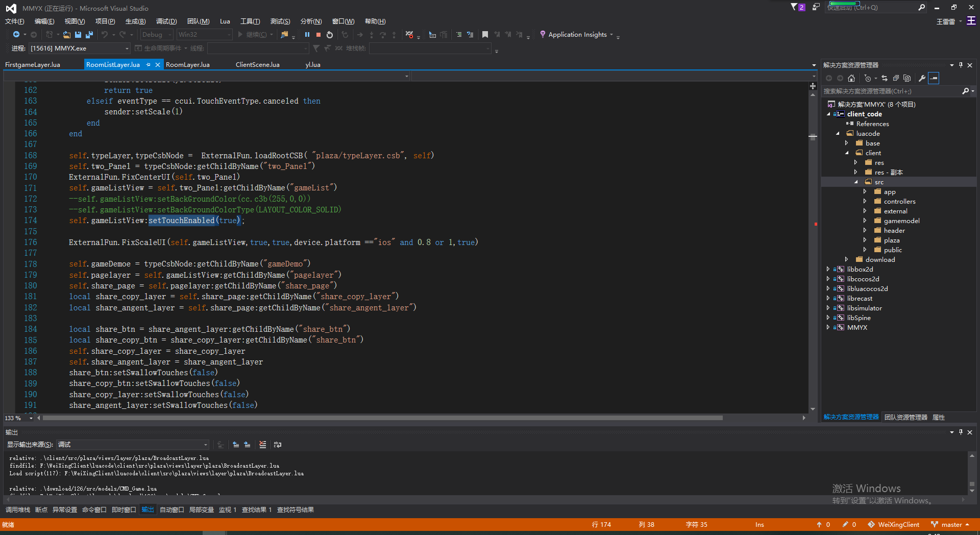980x535 pixels.
Task: Switch to the yl.lua tab
Action: point(313,65)
